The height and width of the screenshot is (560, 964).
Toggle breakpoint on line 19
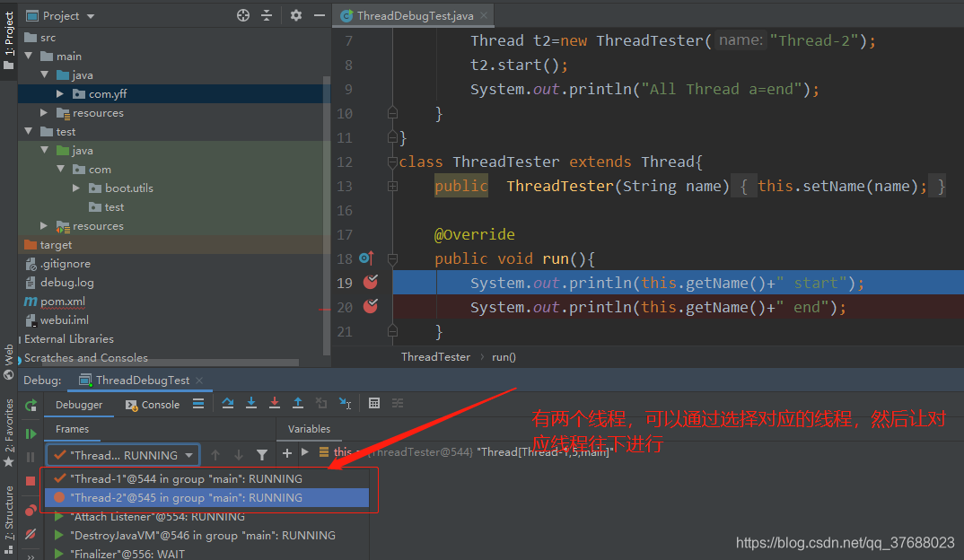point(371,282)
